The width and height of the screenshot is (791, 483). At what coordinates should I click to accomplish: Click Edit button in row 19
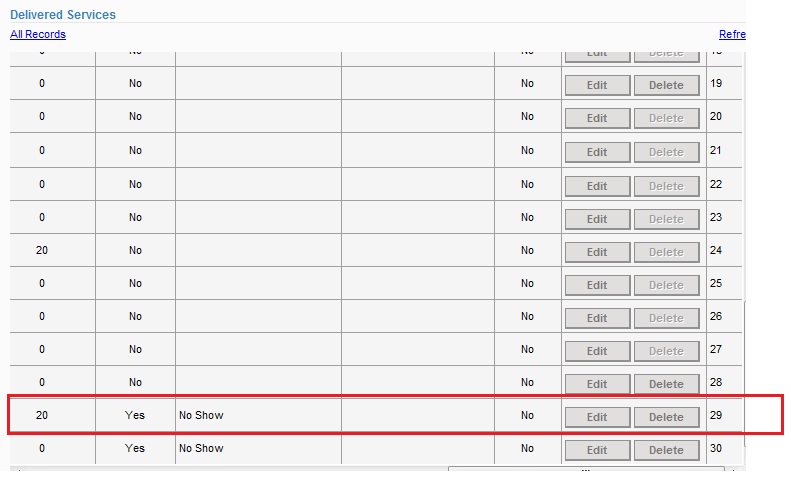point(597,85)
